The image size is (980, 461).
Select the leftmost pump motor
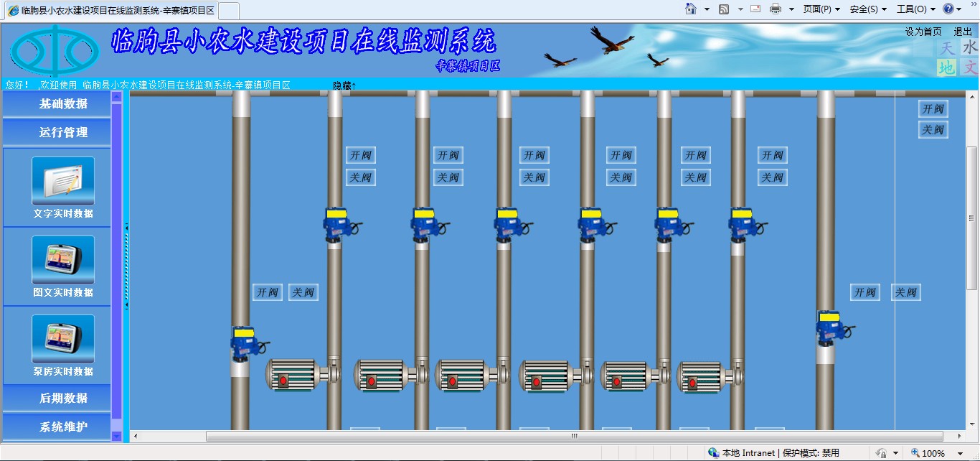point(292,375)
